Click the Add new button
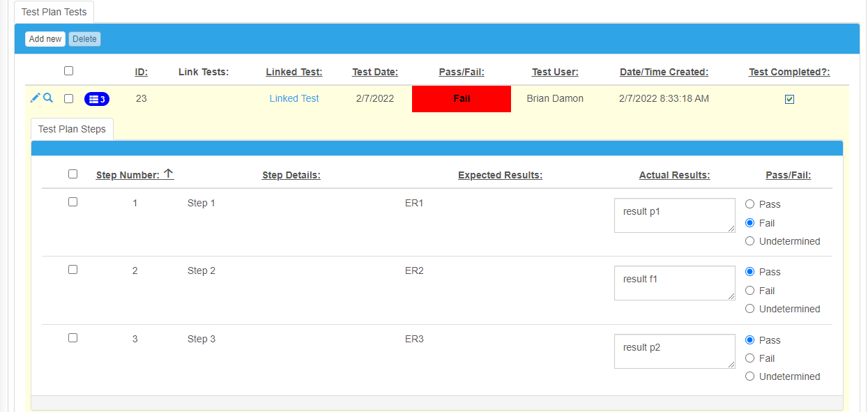 [45, 38]
